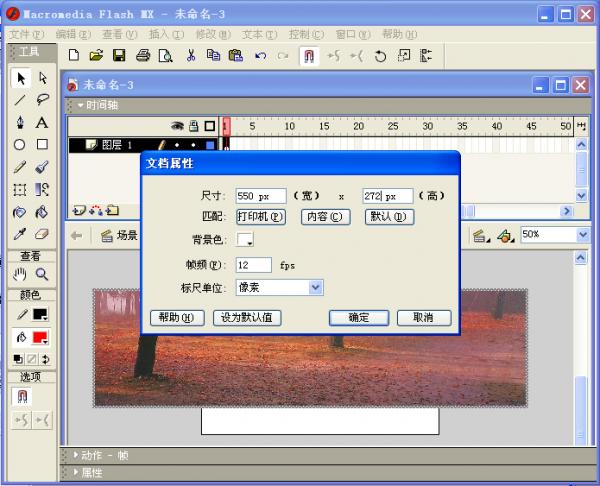This screenshot has width=600, height=486.
Task: Activate the Zoom magnifier tool
Action: pos(42,274)
